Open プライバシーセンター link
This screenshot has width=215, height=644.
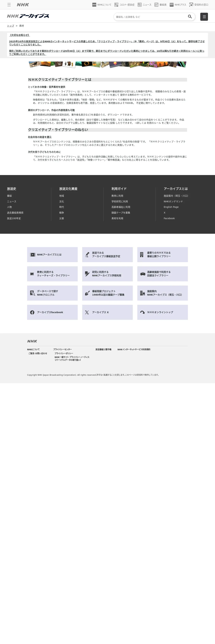(62, 349)
